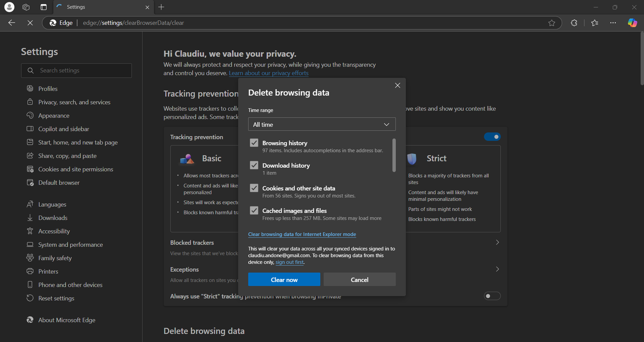Viewport: 644px width, 342px height.
Task: Open Family safety settings
Action: tap(55, 258)
